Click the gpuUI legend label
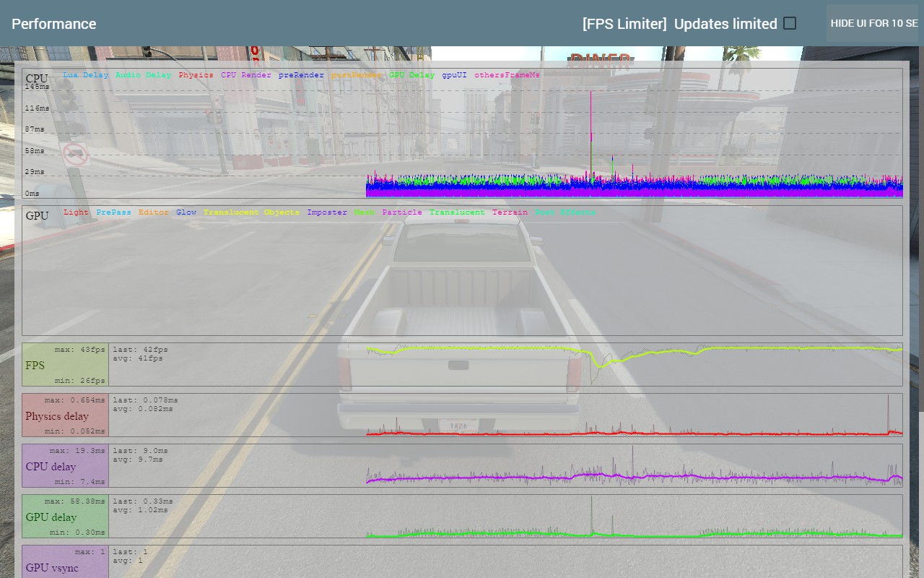 455,75
